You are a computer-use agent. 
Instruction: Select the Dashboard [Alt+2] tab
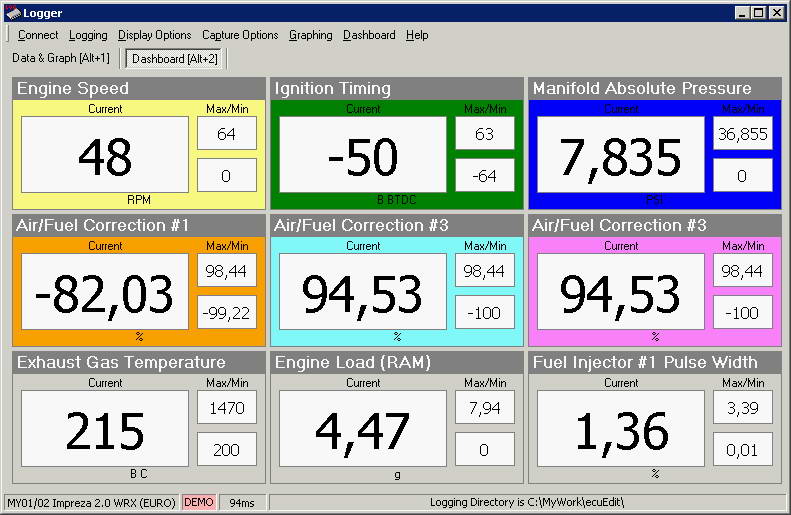175,59
